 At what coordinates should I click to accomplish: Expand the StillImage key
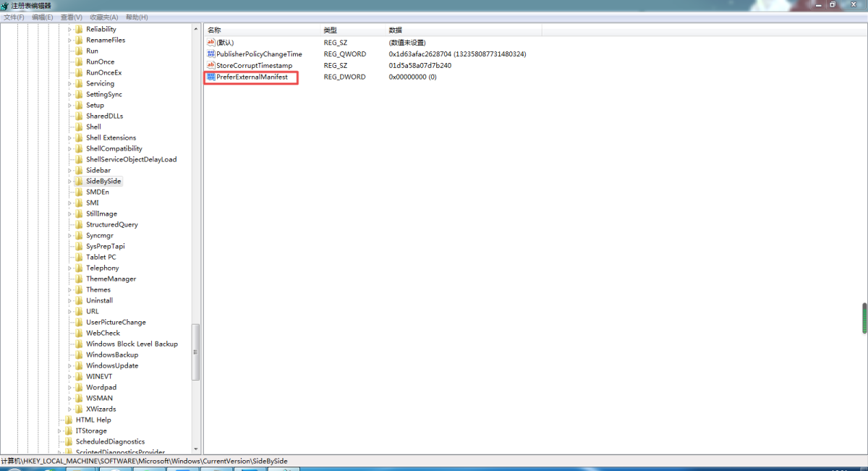[71, 213]
